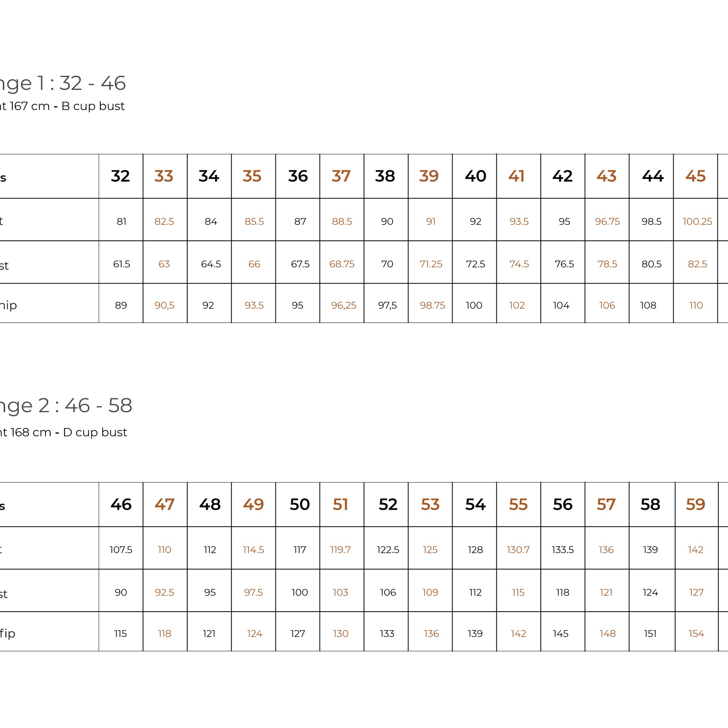Screen dimensions: 728x728
Task: Select the 130.7 cell under size 55
Action: (x=518, y=550)
